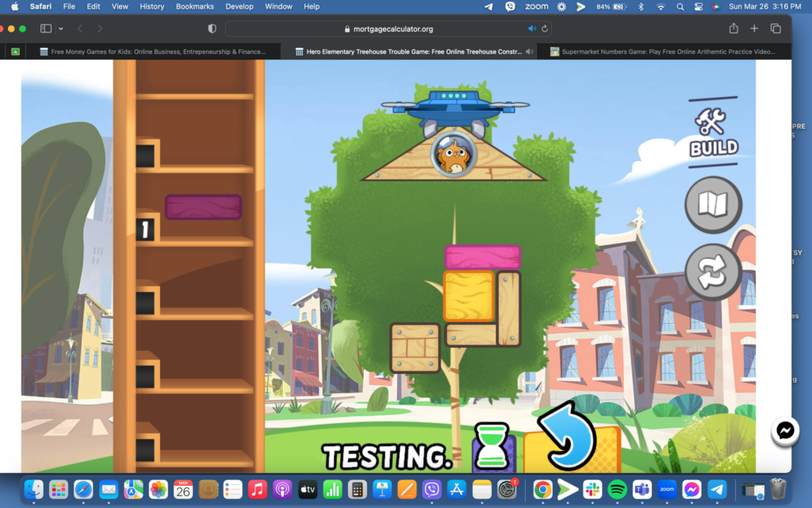Click the yellow square block
The width and height of the screenshot is (812, 508).
(x=469, y=296)
